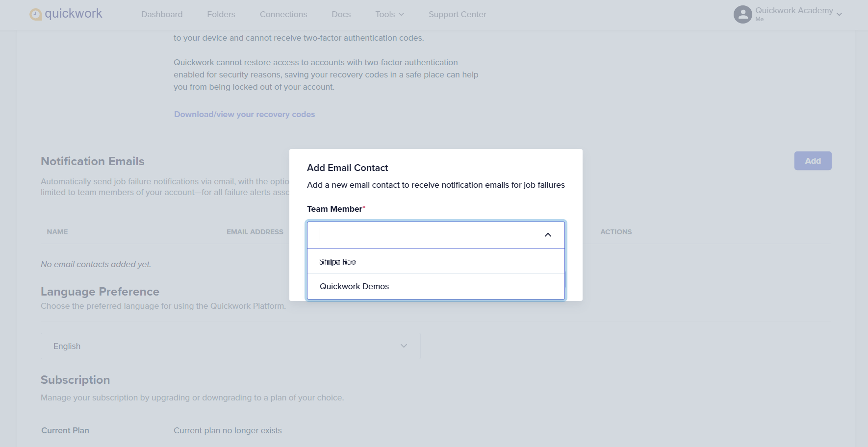Click the NAME column header
868x447 pixels.
(x=57, y=232)
